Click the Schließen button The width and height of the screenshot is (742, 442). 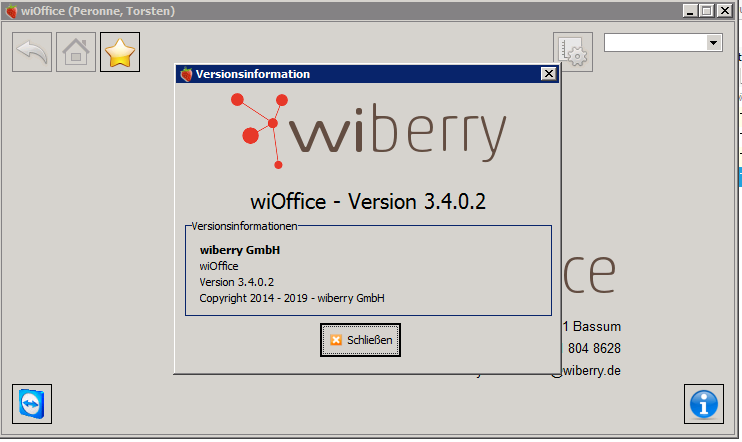360,340
